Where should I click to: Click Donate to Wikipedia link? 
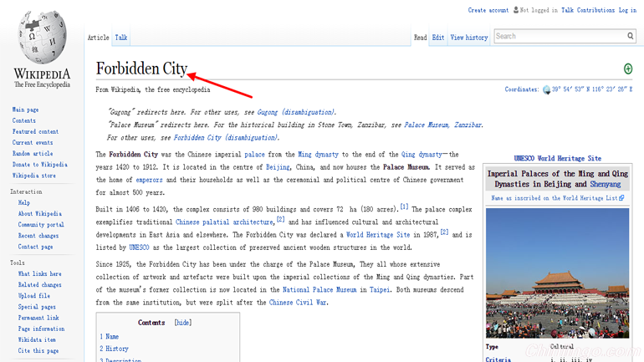click(40, 165)
